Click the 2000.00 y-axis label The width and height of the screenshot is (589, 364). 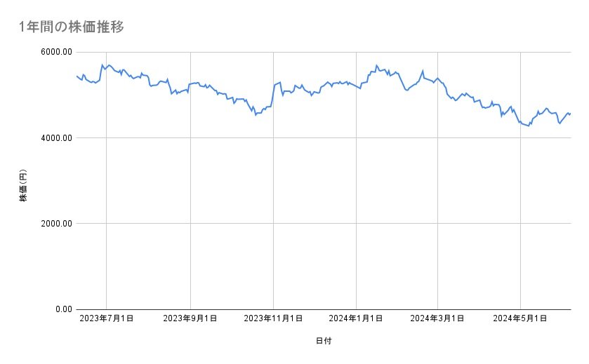pyautogui.click(x=55, y=224)
